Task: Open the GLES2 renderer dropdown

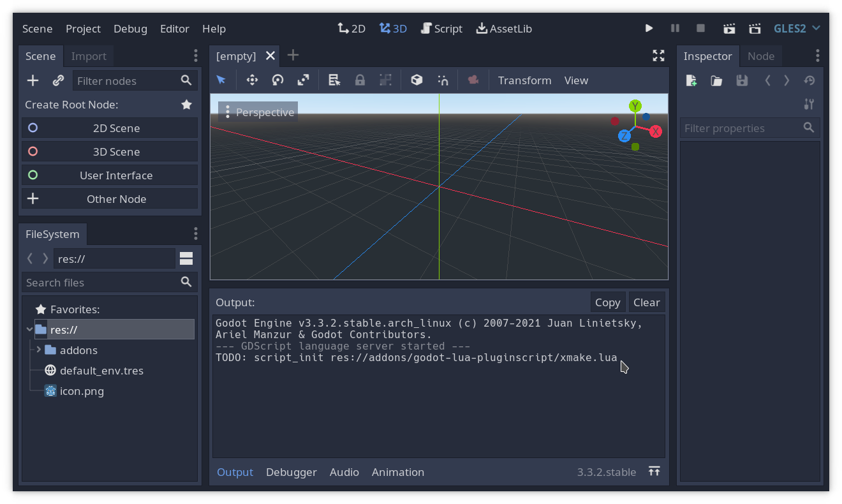Action: tap(797, 29)
